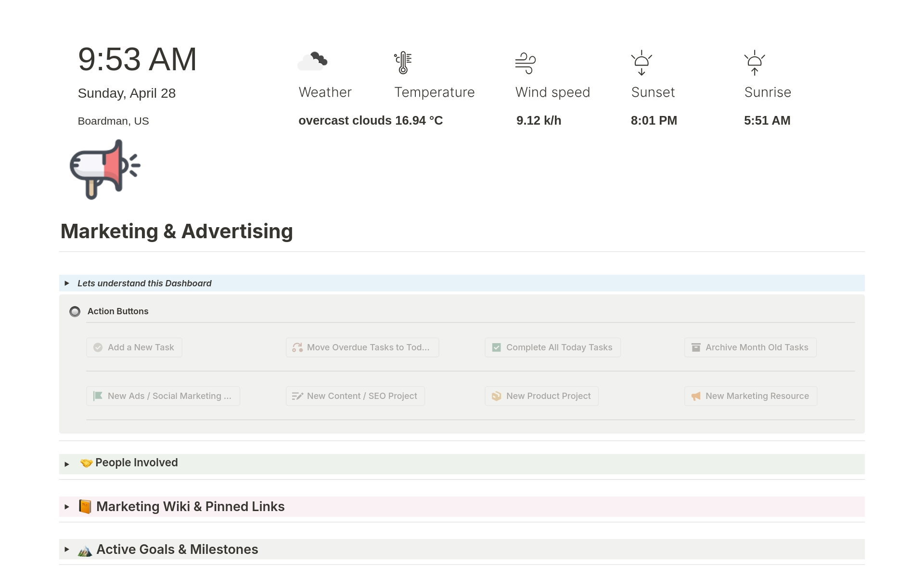Expand Marketing Wiki & Pinned Links toggle
Image resolution: width=924 pixels, height=577 pixels.
[x=67, y=507]
